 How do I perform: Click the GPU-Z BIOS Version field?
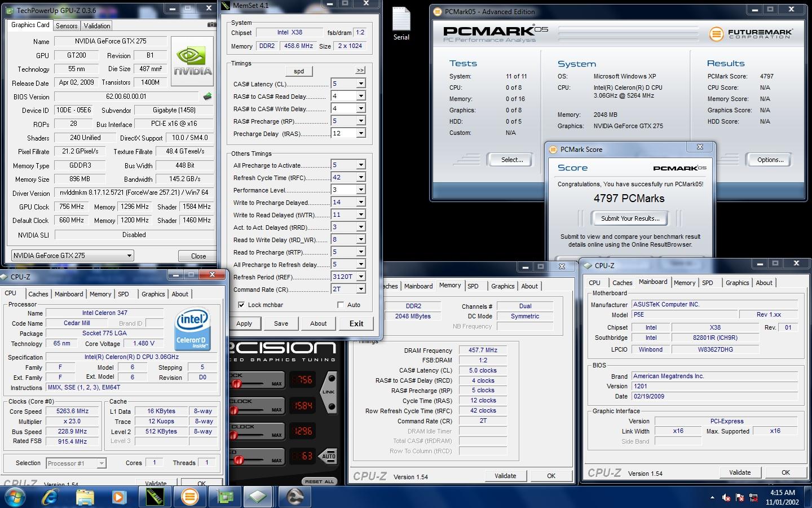tap(126, 97)
